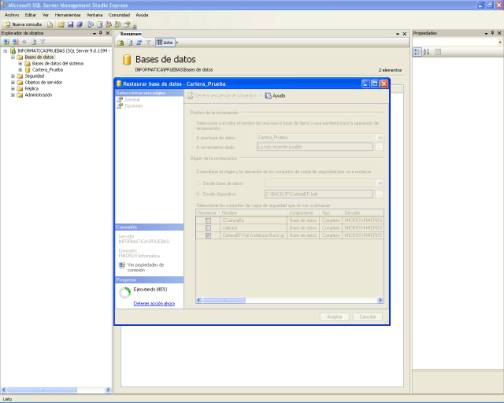Click the A un momento dado field
This screenshot has height=403, width=504.
[x=315, y=147]
